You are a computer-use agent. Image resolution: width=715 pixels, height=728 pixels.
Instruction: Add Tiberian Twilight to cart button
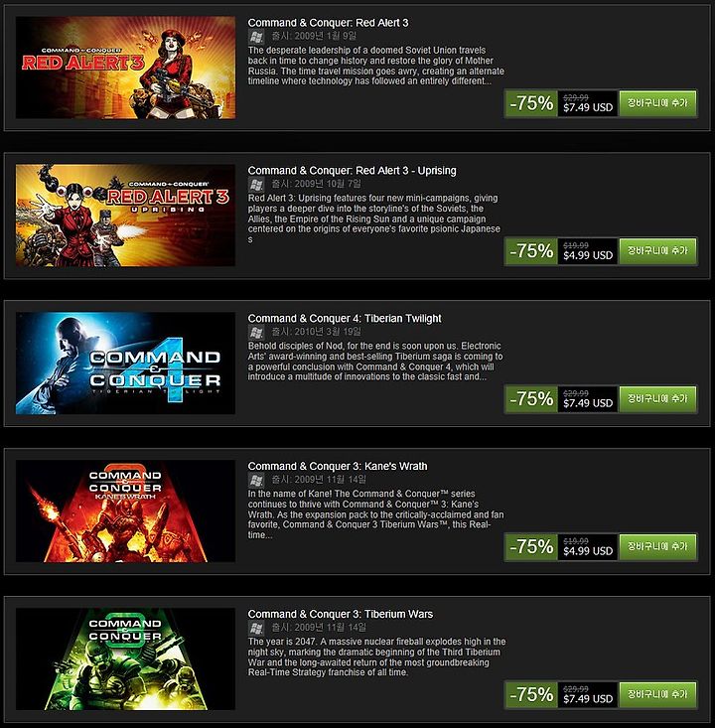[x=657, y=399]
